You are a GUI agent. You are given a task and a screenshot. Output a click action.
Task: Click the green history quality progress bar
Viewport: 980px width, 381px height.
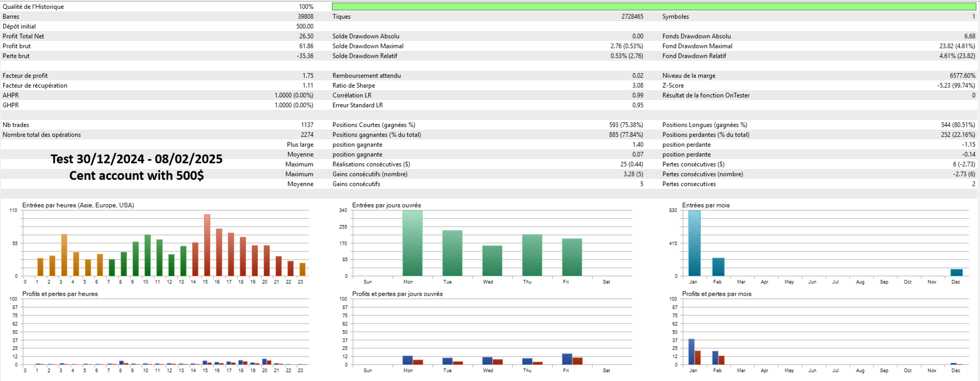pos(654,7)
